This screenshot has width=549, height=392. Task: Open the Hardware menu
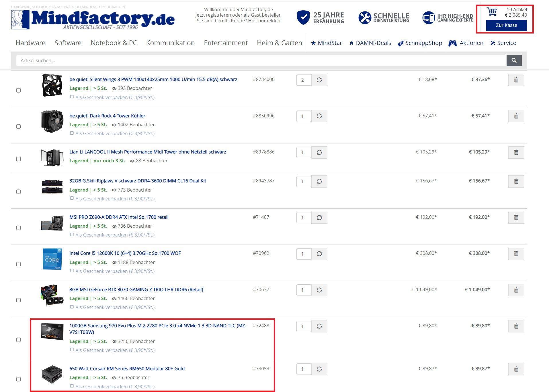pos(30,43)
